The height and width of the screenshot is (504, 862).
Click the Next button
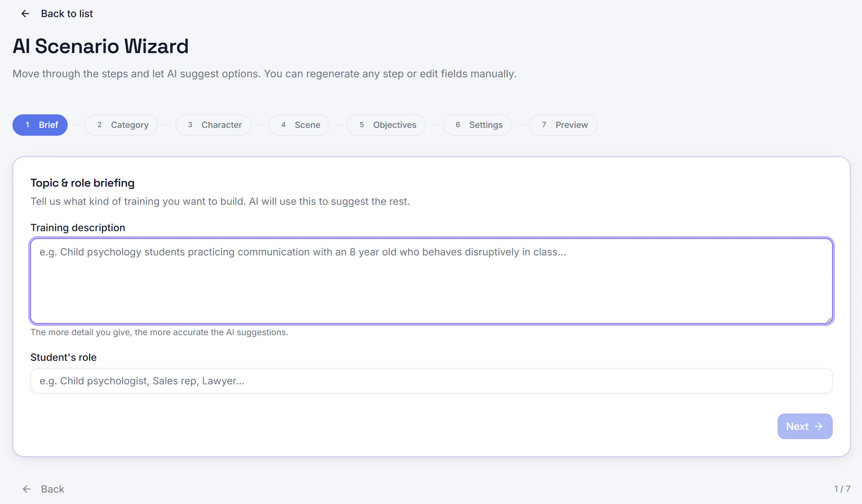(x=805, y=426)
